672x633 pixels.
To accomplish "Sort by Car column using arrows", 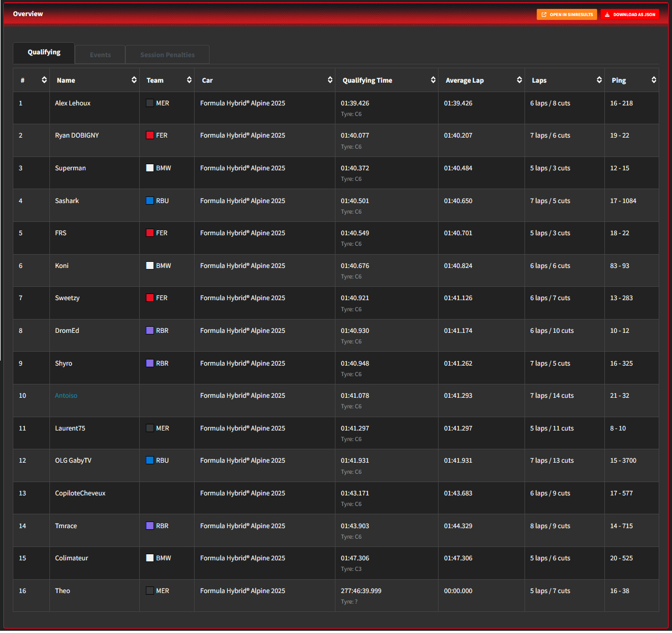I will 330,80.
